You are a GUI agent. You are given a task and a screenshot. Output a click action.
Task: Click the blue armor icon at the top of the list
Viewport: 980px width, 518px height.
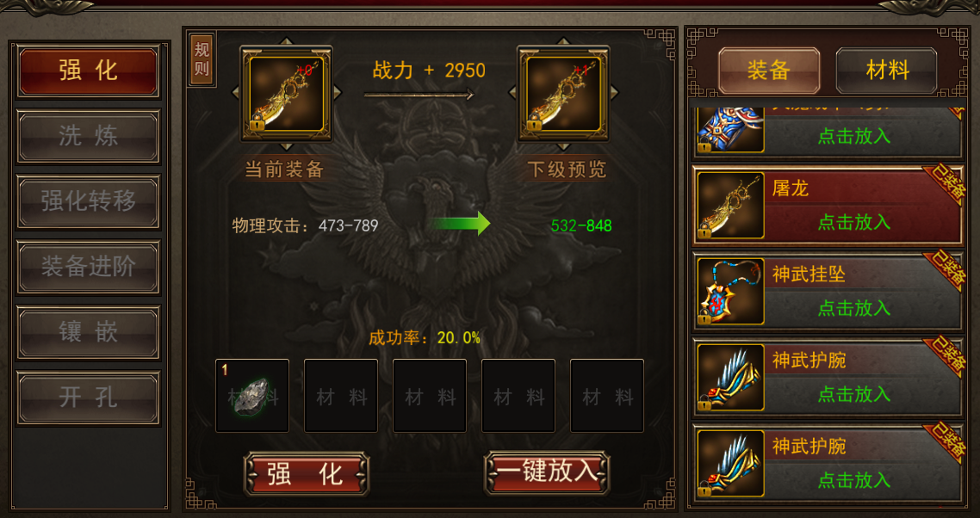click(730, 130)
